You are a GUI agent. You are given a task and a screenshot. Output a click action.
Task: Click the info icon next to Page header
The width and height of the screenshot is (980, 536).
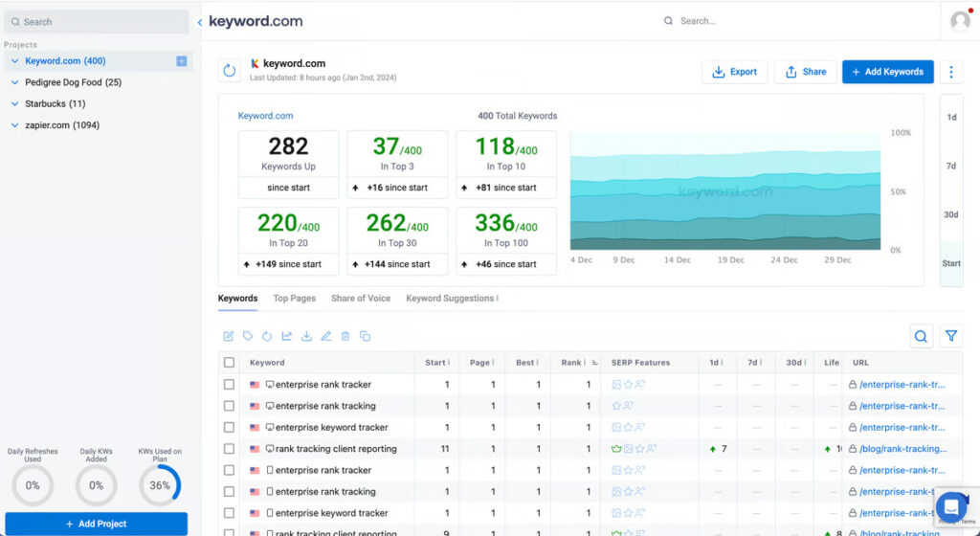coord(493,363)
